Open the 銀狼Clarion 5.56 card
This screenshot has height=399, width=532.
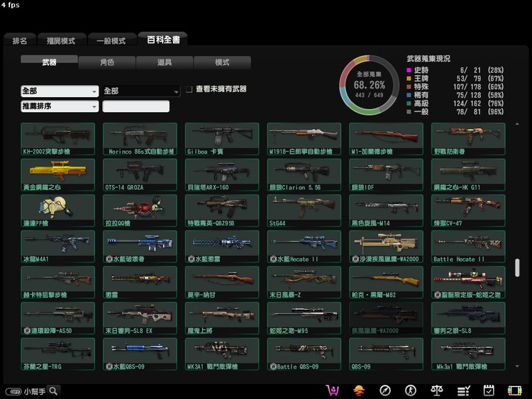tap(304, 175)
